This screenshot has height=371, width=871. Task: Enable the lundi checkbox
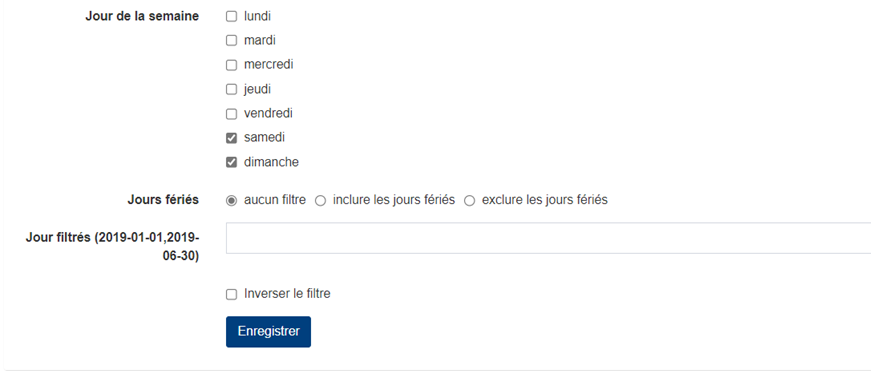click(x=231, y=17)
